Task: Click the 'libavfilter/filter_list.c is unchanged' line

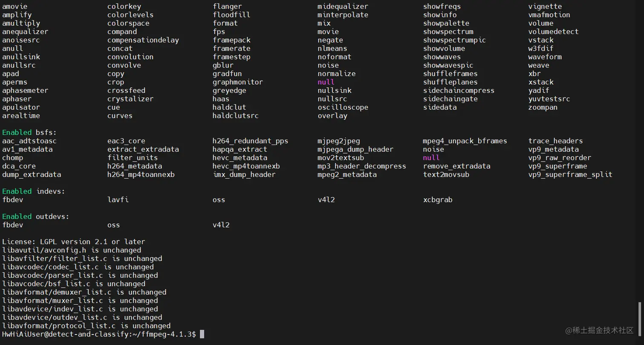Action: point(82,259)
